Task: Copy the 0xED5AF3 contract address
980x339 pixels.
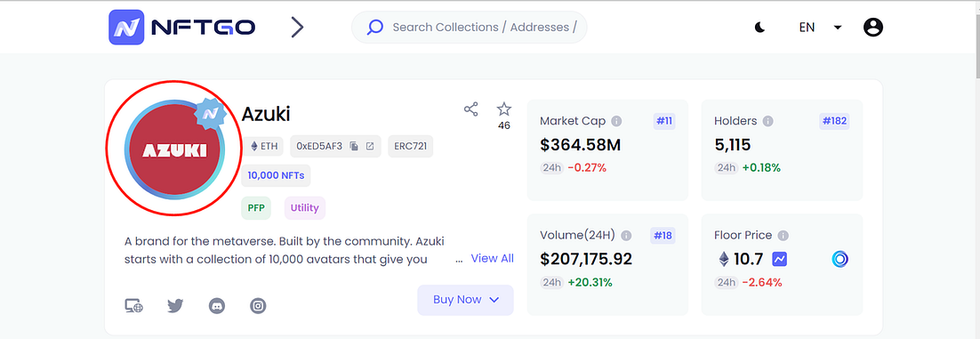Action: click(x=354, y=146)
